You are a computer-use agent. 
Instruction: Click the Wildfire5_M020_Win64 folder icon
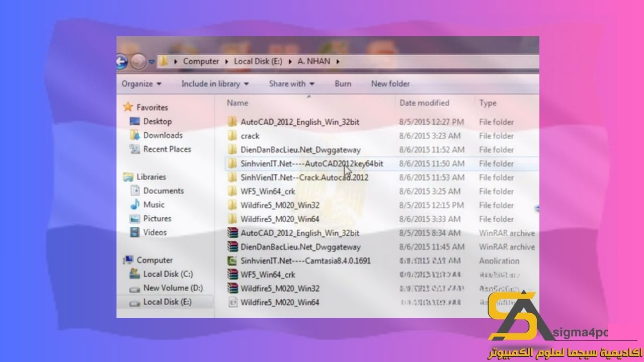pyautogui.click(x=232, y=219)
